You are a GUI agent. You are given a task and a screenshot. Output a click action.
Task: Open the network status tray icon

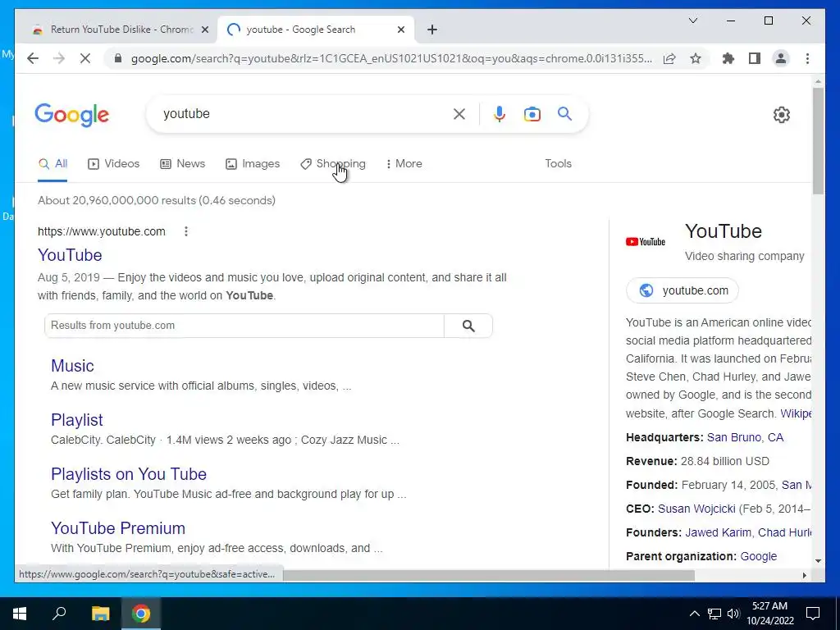[714, 614]
